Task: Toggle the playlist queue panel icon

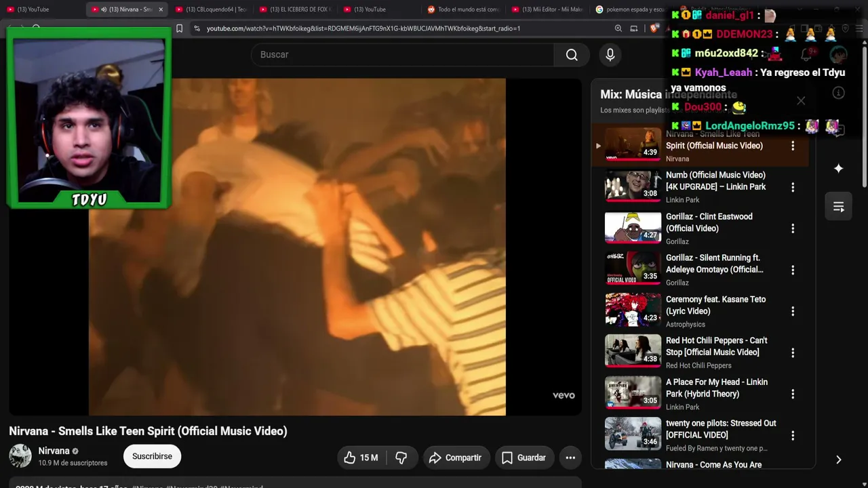Action: point(838,207)
